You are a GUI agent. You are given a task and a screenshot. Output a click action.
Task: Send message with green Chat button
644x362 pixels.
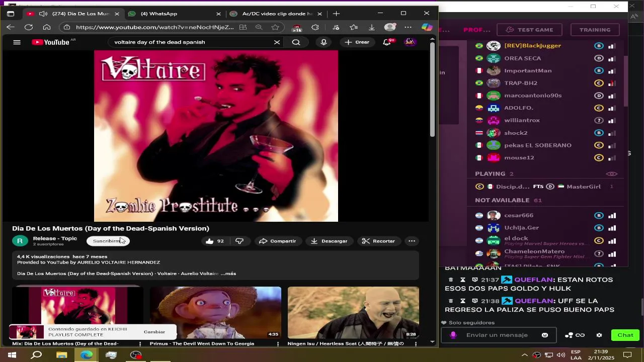(625, 335)
